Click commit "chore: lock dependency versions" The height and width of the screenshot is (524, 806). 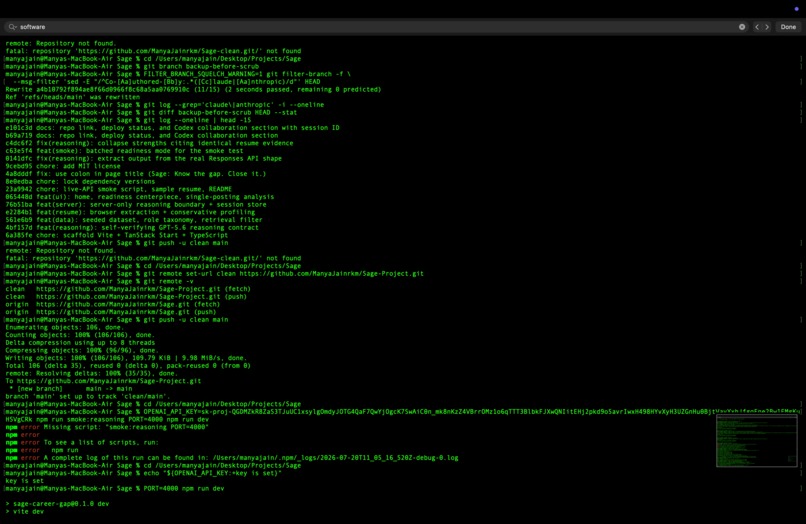(x=80, y=182)
